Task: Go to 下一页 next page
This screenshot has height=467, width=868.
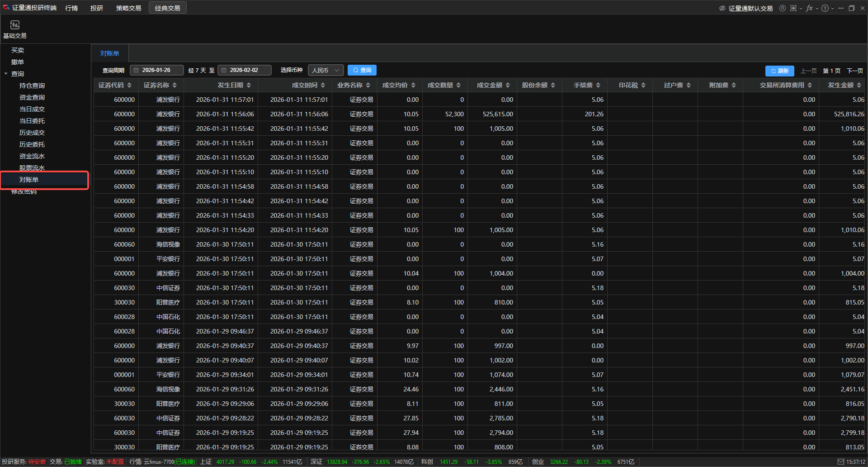Action: [x=854, y=71]
